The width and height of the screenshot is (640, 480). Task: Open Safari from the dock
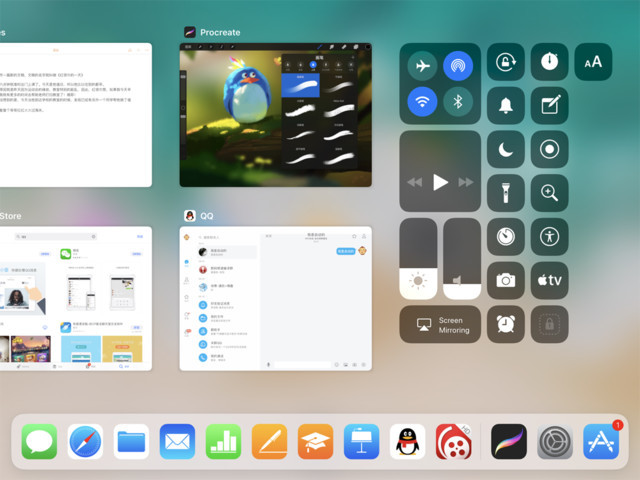point(85,442)
